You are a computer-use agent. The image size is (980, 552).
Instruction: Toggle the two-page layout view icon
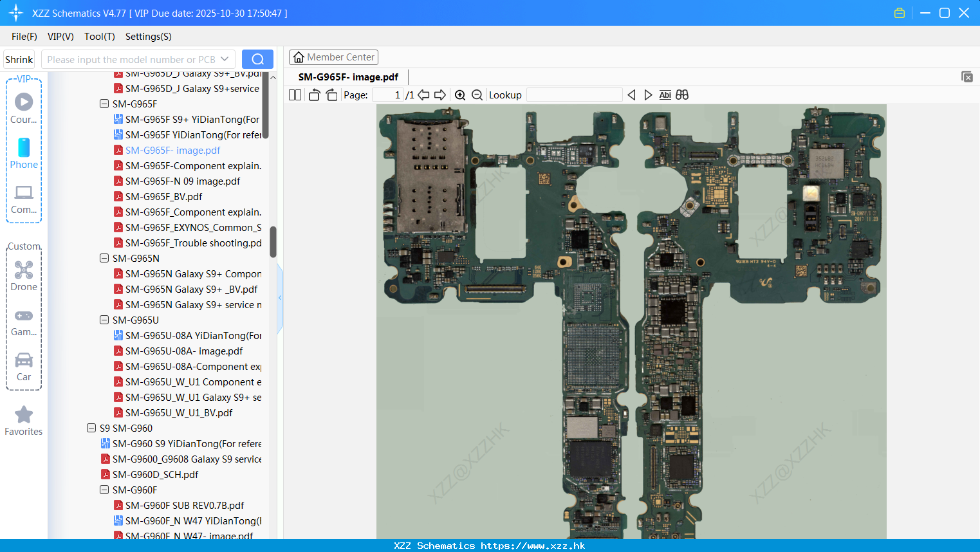(x=295, y=95)
